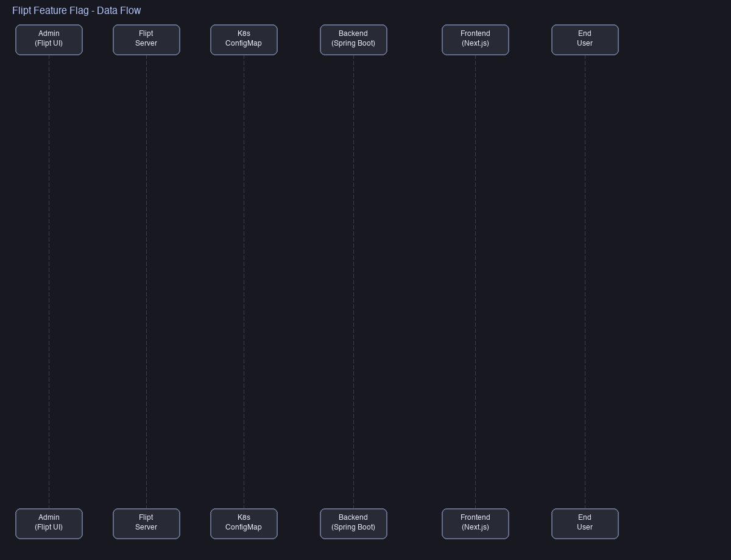Select the bottom K8s ConfigMap box

[x=244, y=523]
